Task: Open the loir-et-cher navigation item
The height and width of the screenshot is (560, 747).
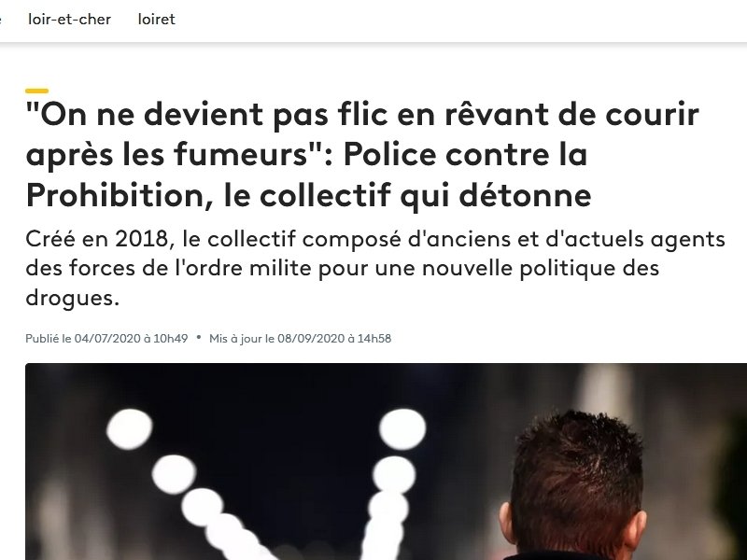Action: pos(69,19)
